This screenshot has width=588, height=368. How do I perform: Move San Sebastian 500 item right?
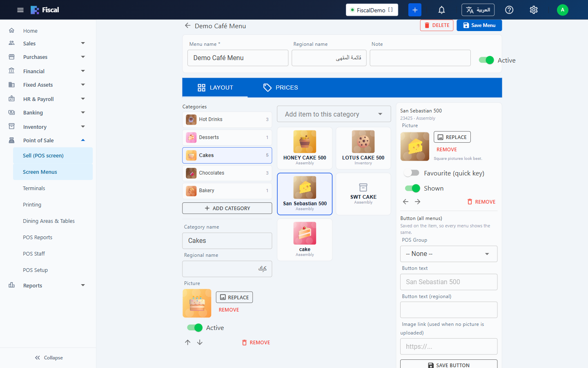tap(418, 202)
